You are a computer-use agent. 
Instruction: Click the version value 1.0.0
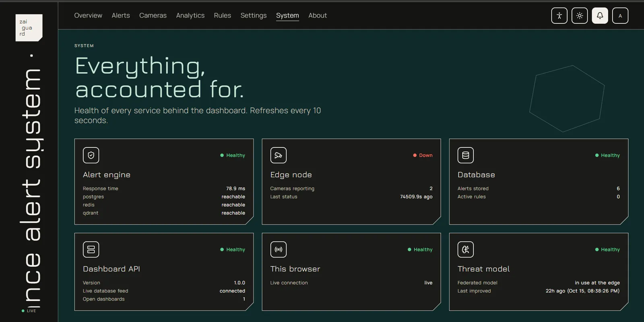pyautogui.click(x=239, y=283)
